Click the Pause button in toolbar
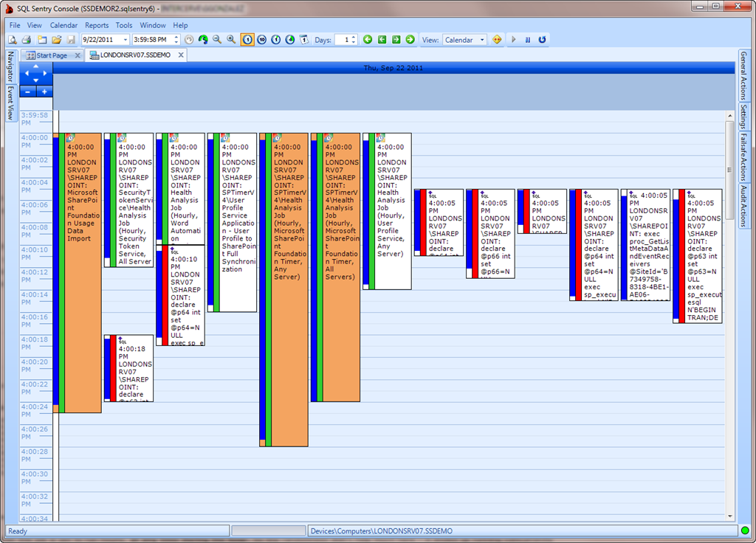756x543 pixels. [528, 40]
